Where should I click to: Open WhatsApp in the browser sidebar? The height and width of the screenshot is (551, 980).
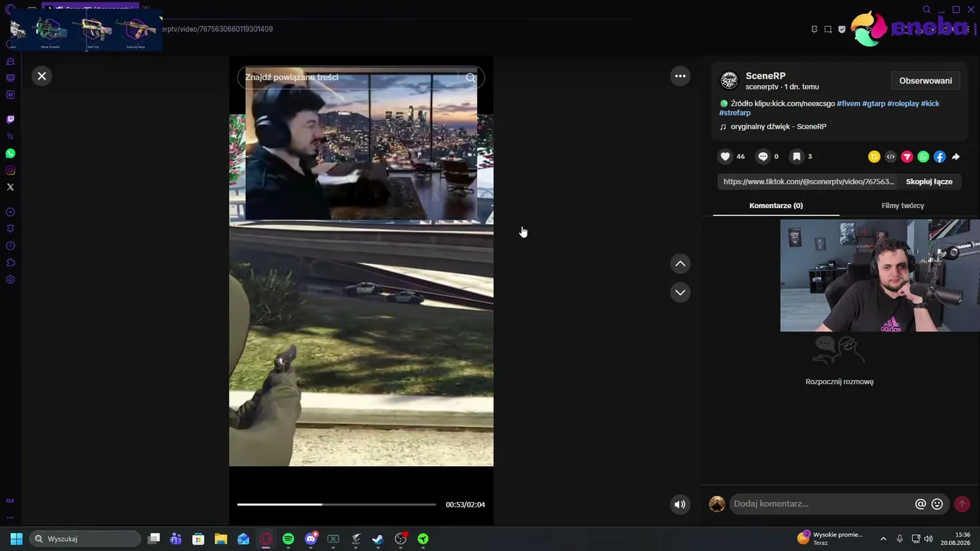click(x=11, y=154)
